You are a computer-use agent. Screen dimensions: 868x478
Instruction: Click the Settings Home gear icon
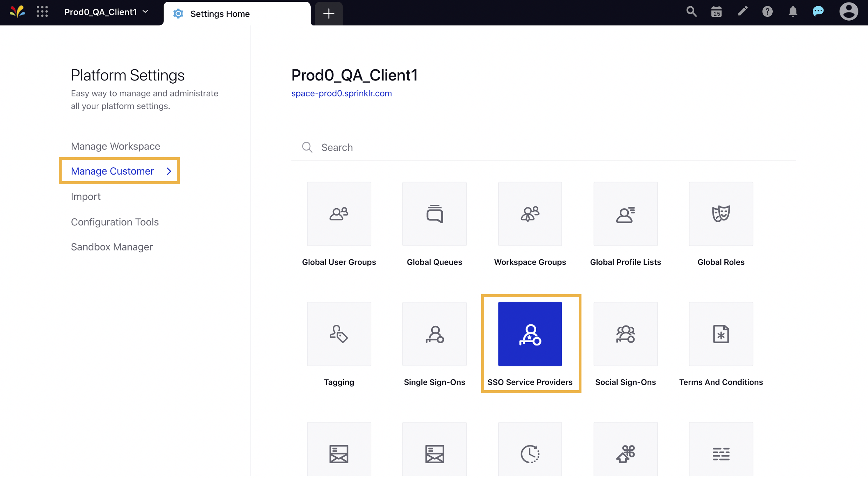tap(178, 14)
